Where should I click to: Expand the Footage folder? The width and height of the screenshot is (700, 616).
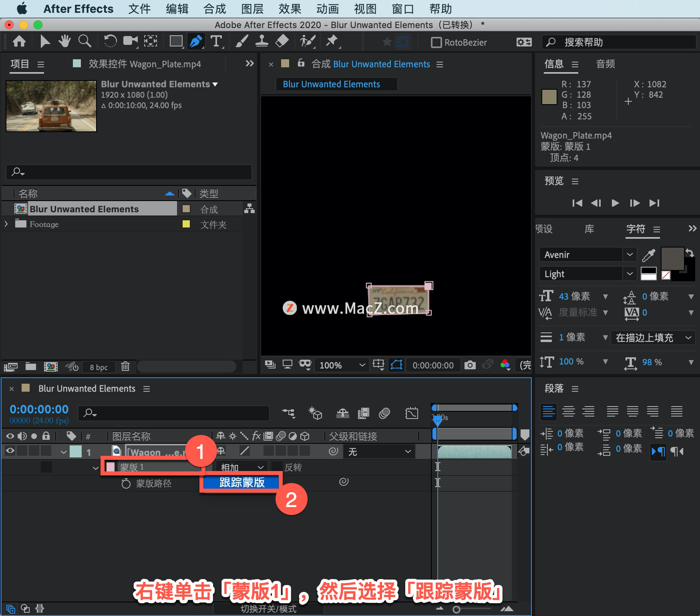pyautogui.click(x=6, y=224)
